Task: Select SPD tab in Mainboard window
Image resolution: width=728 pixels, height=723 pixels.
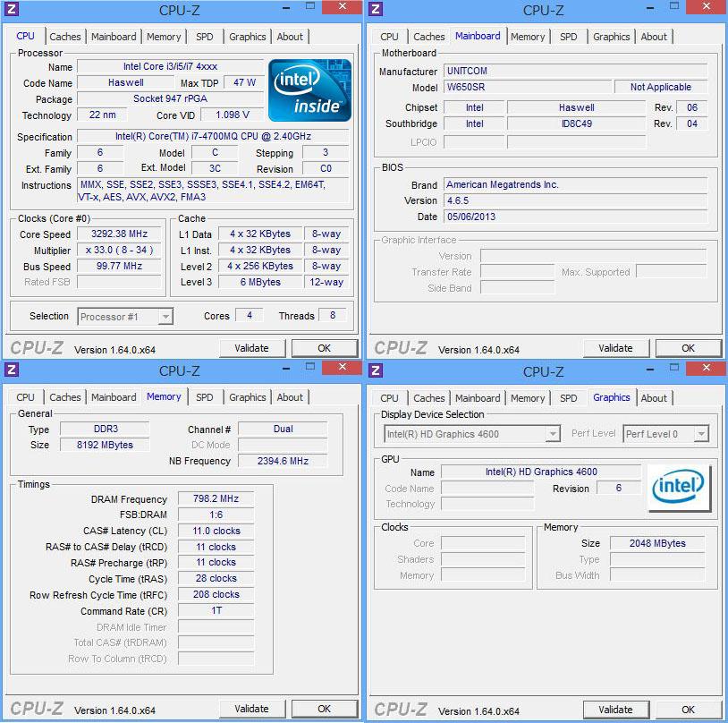Action: tap(568, 37)
